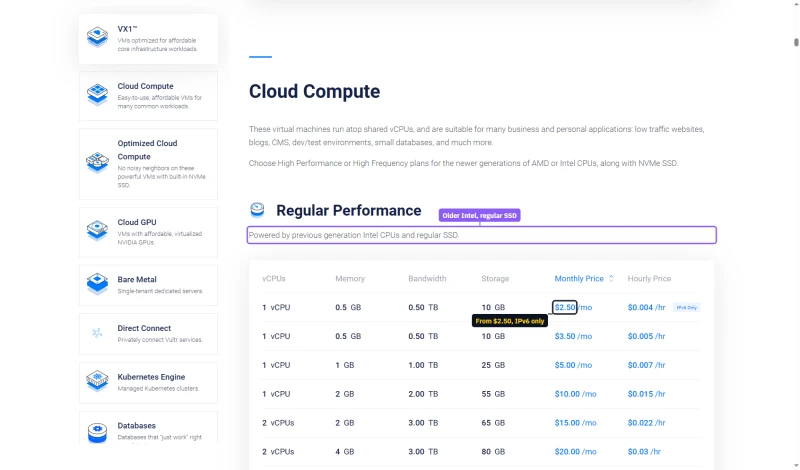800x470 pixels.
Task: Open the Kubernetes Engine card title
Action: coord(151,377)
